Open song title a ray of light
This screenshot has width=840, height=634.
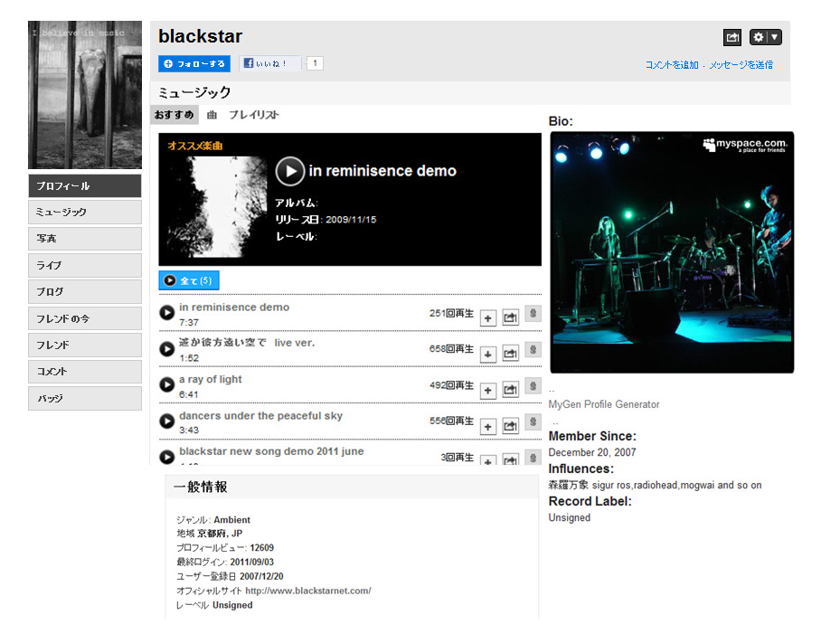[x=211, y=380]
